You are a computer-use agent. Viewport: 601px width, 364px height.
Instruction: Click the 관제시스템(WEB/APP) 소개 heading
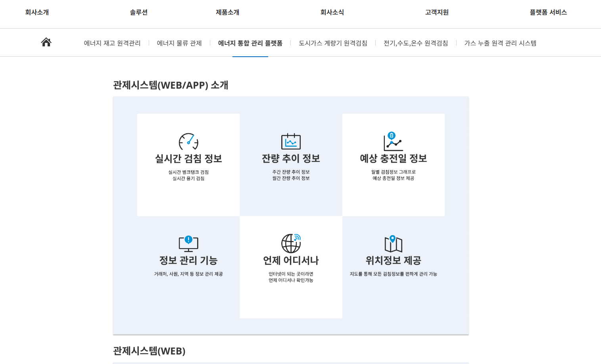click(x=171, y=85)
